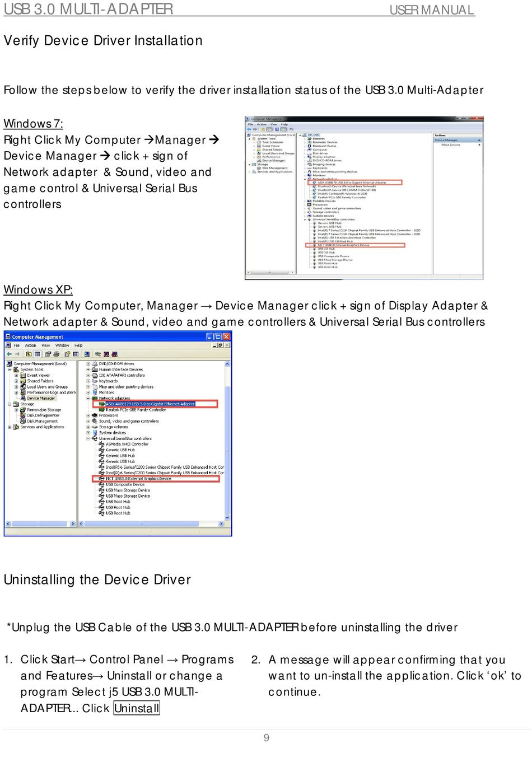Collapse Network adapters node in XP device list

(88, 398)
